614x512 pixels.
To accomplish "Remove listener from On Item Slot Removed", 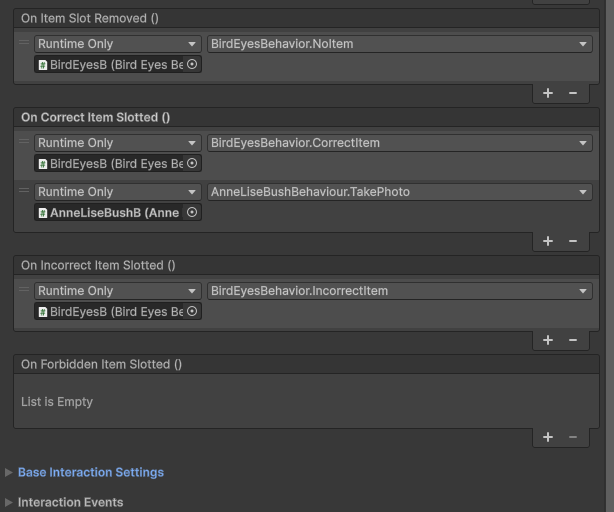I will (573, 92).
